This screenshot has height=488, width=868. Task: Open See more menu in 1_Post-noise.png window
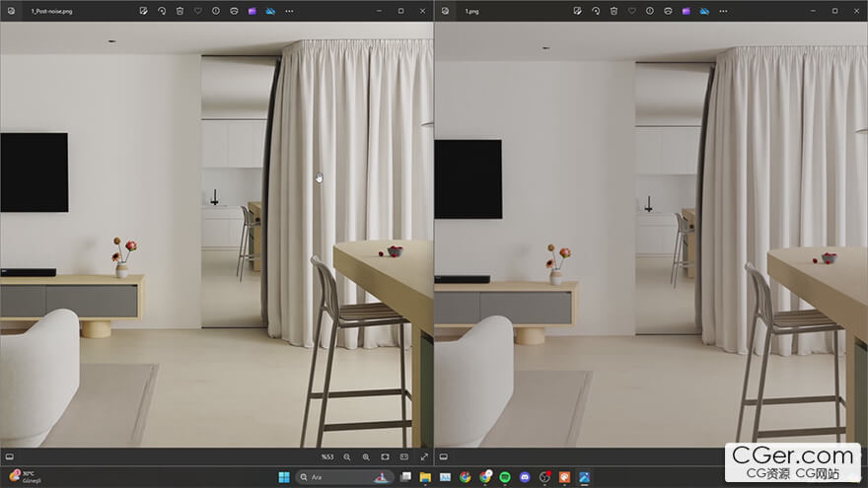coord(289,11)
